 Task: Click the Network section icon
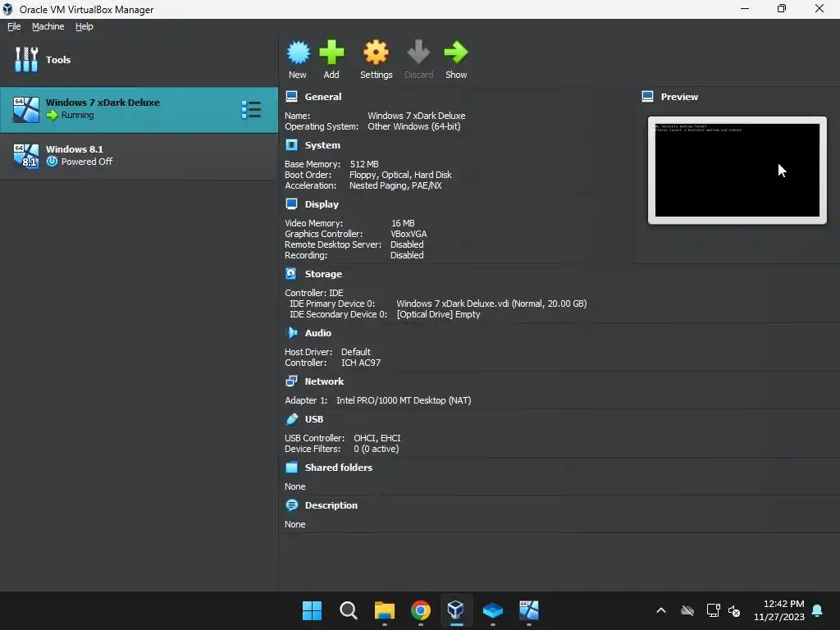(291, 381)
